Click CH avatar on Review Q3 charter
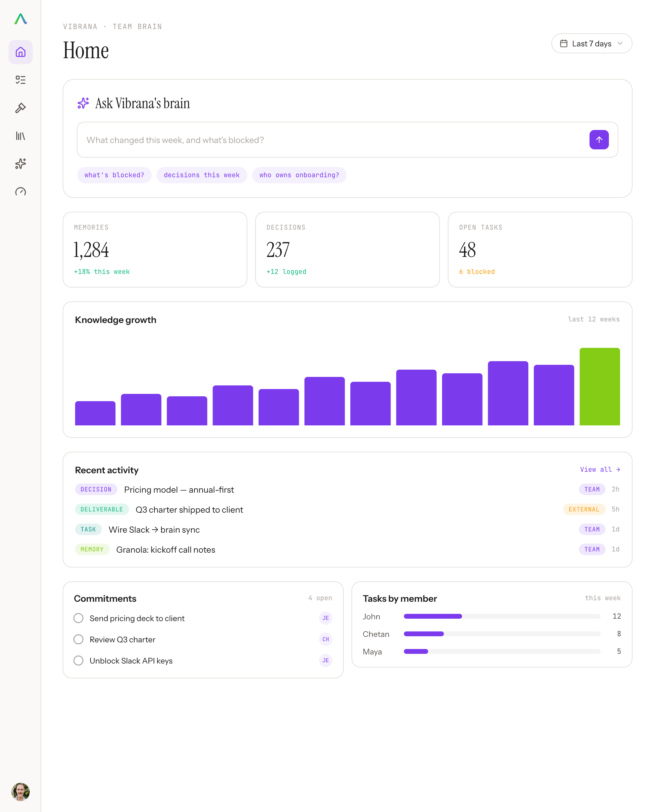Viewport: 654px width, 812px height. tap(325, 639)
